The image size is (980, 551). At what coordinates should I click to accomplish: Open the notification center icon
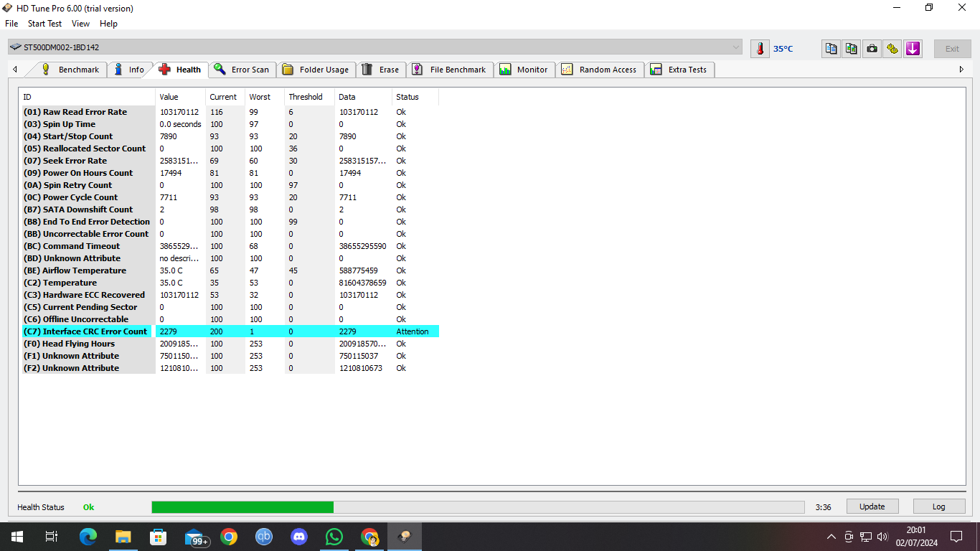click(956, 537)
